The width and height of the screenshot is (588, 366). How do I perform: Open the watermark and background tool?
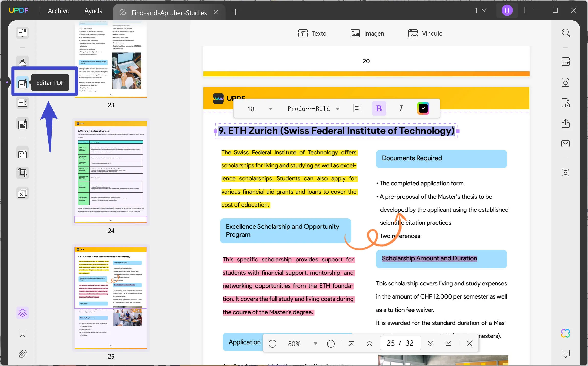(23, 193)
